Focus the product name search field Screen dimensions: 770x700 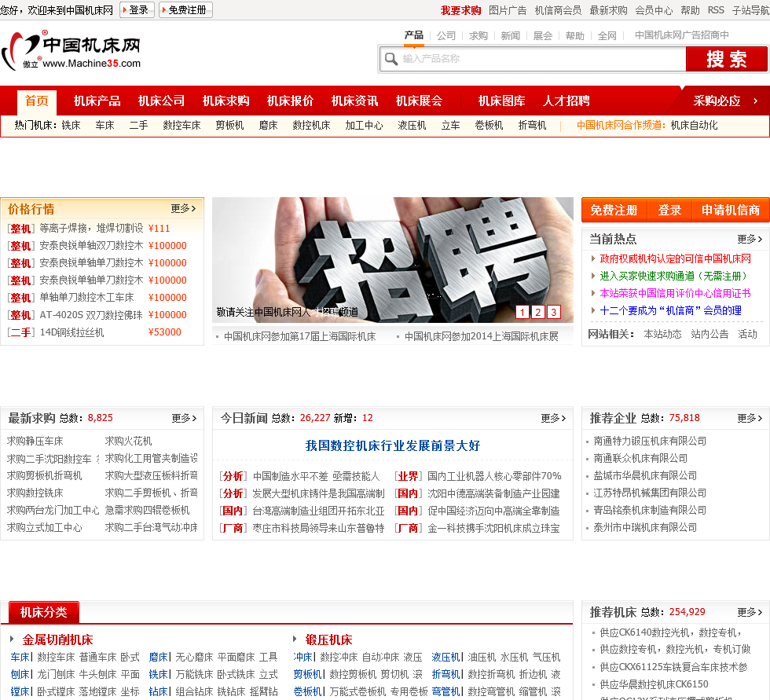coord(533,59)
